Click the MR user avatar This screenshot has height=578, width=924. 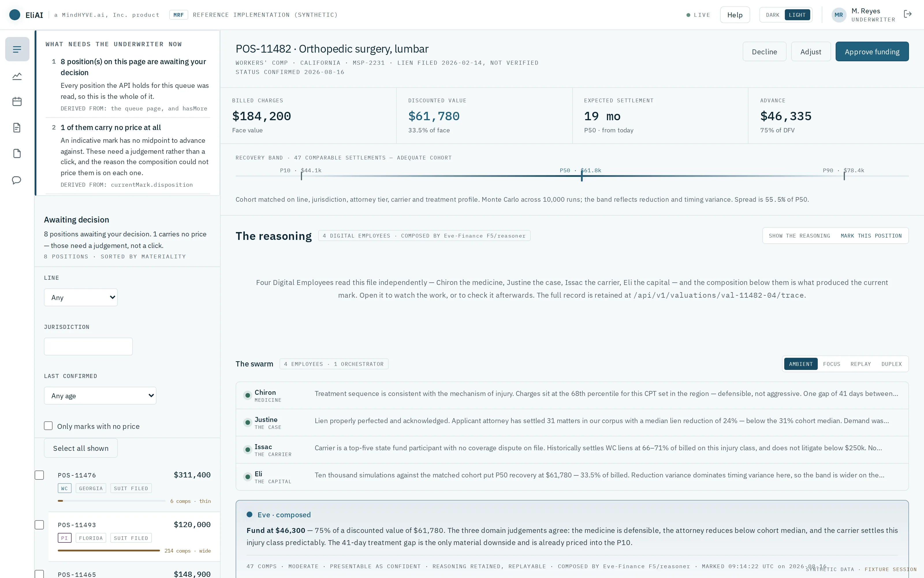(839, 15)
